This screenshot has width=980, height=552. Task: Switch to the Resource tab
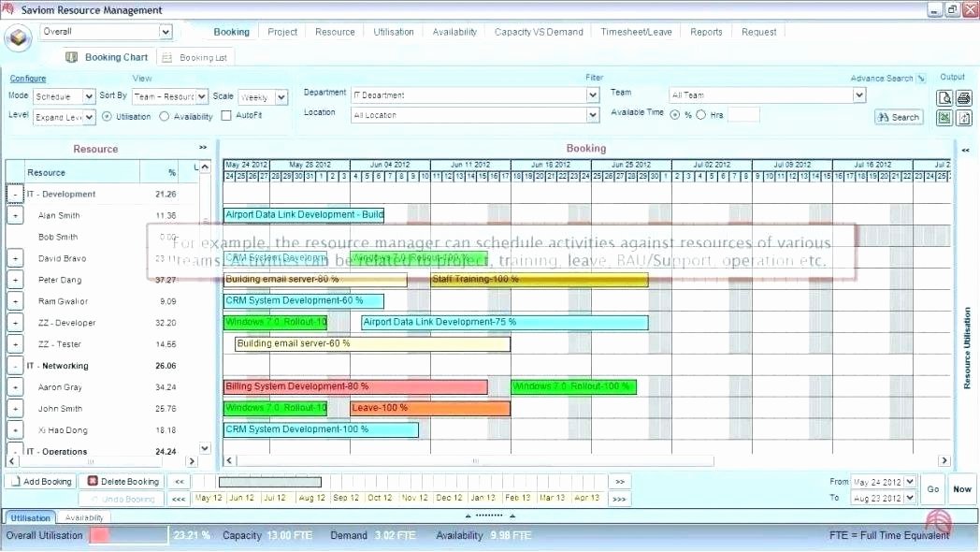335,32
